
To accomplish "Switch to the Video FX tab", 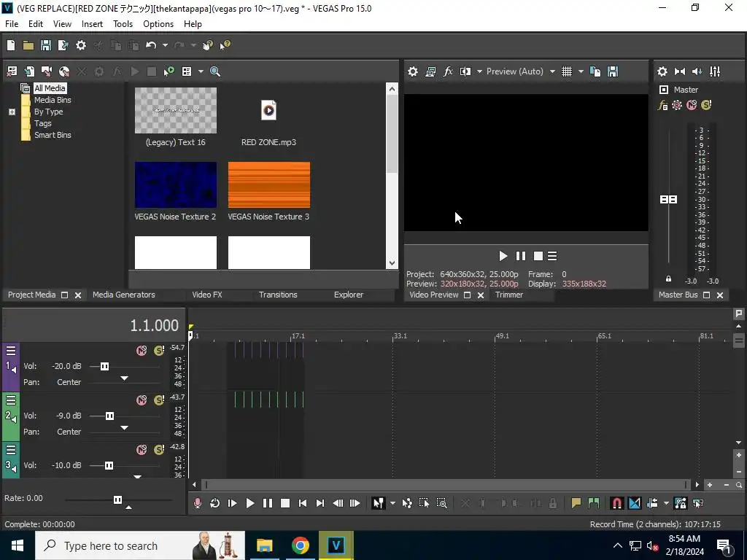I will tap(206, 295).
